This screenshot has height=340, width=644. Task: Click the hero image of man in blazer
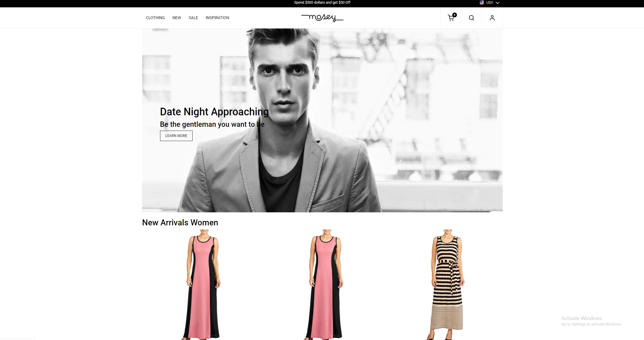(322, 120)
